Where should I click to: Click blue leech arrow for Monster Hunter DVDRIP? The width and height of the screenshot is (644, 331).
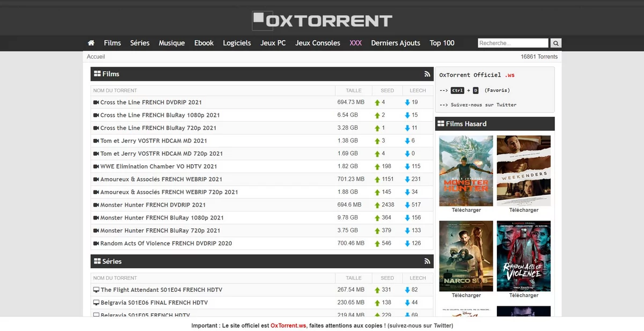point(407,205)
